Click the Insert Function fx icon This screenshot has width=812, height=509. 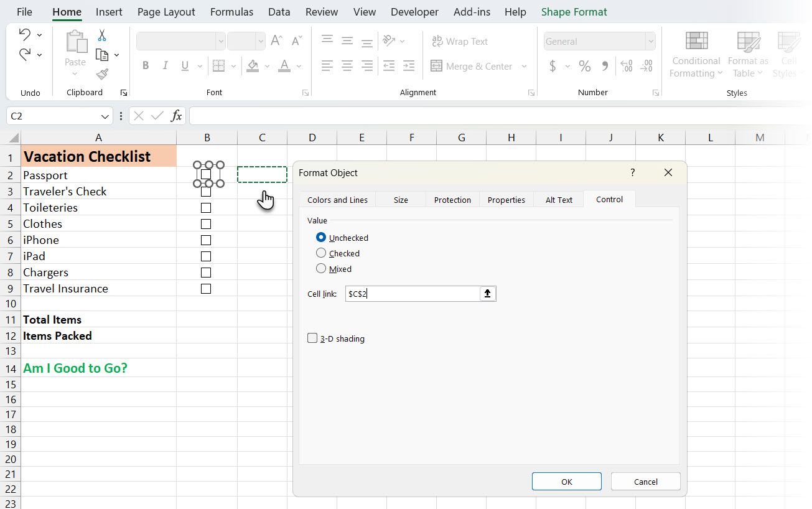(177, 116)
